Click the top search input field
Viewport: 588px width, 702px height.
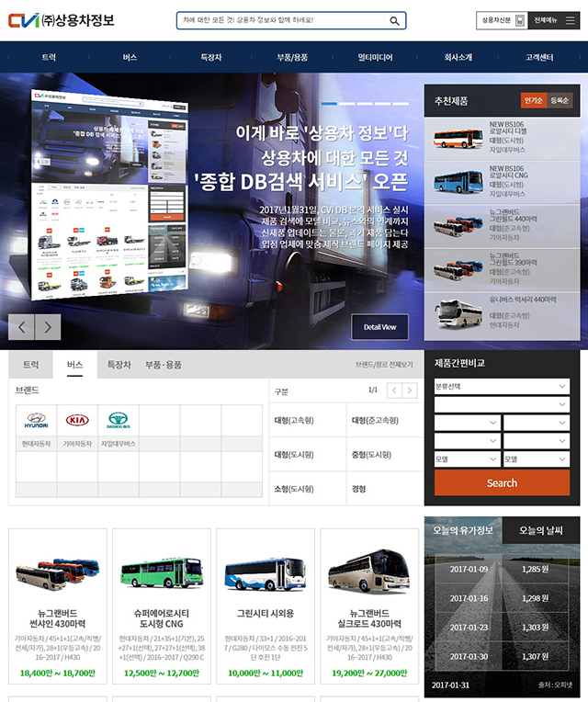[x=280, y=20]
